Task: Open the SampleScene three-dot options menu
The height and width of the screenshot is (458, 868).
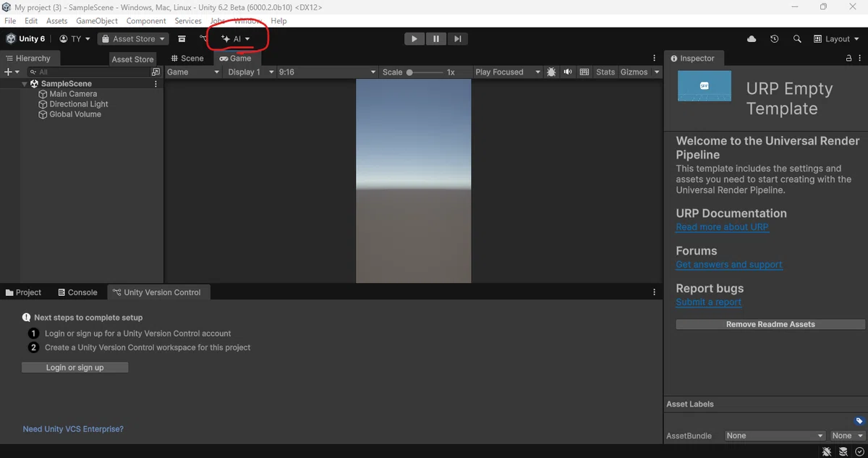Action: [156, 84]
